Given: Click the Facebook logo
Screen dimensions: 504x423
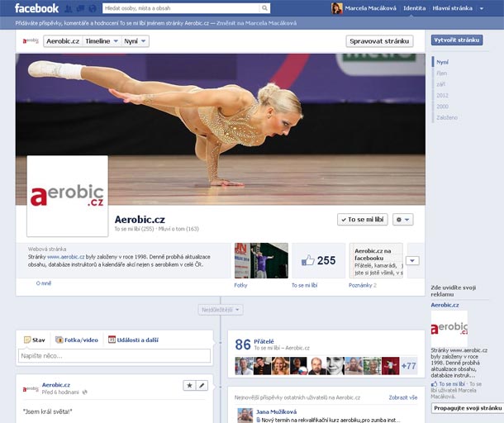Looking at the screenshot, I should tap(36, 8).
